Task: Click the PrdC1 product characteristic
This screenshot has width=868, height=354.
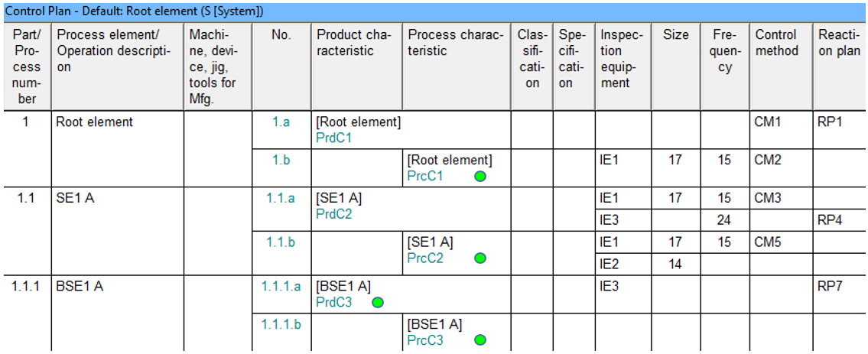Action: 333,138
